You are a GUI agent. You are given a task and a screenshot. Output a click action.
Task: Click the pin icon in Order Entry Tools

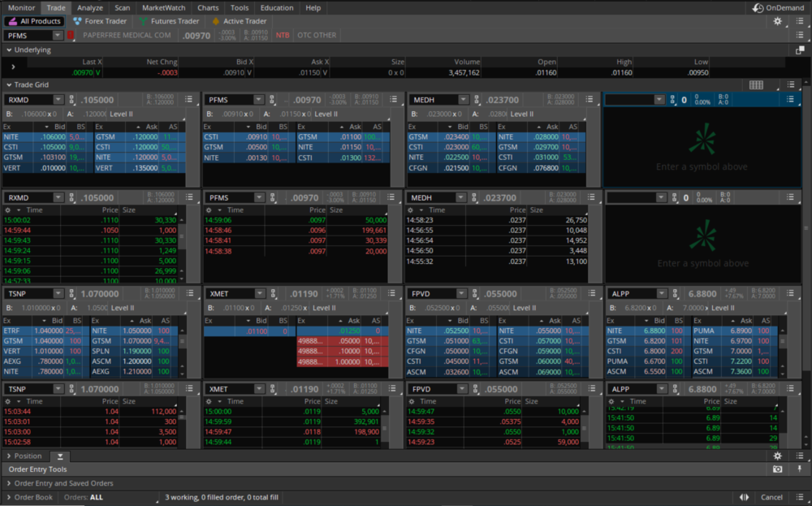[800, 469]
